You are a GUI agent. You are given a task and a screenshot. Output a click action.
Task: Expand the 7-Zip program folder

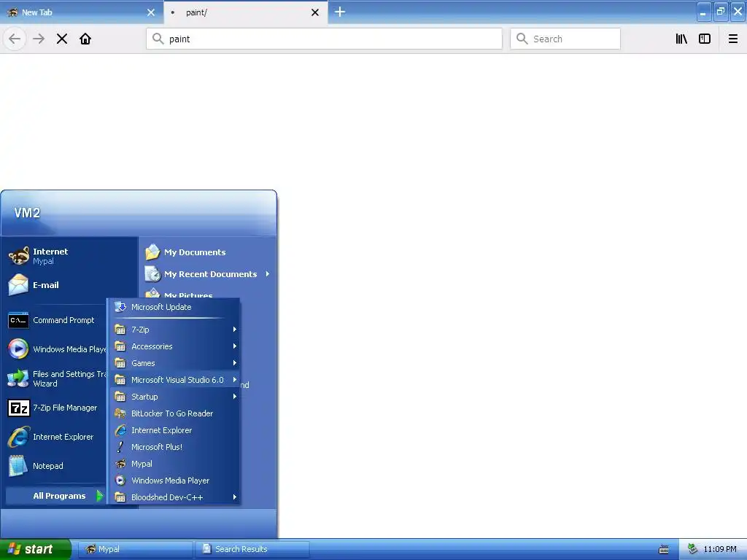pyautogui.click(x=174, y=330)
